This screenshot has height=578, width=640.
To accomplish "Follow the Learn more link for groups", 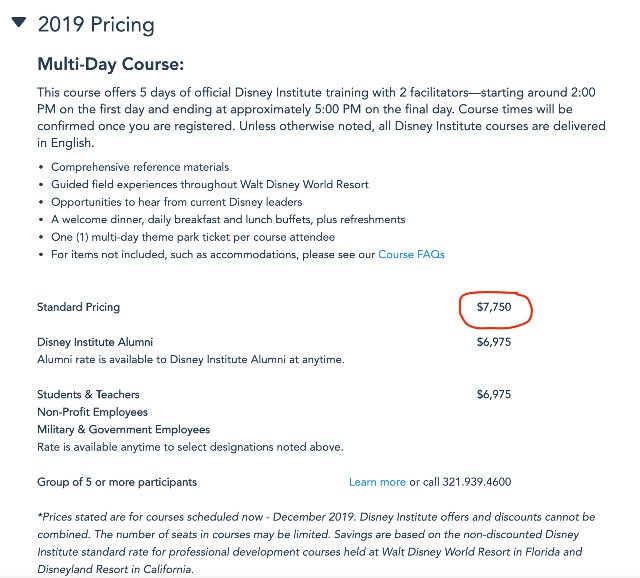I will tap(377, 482).
